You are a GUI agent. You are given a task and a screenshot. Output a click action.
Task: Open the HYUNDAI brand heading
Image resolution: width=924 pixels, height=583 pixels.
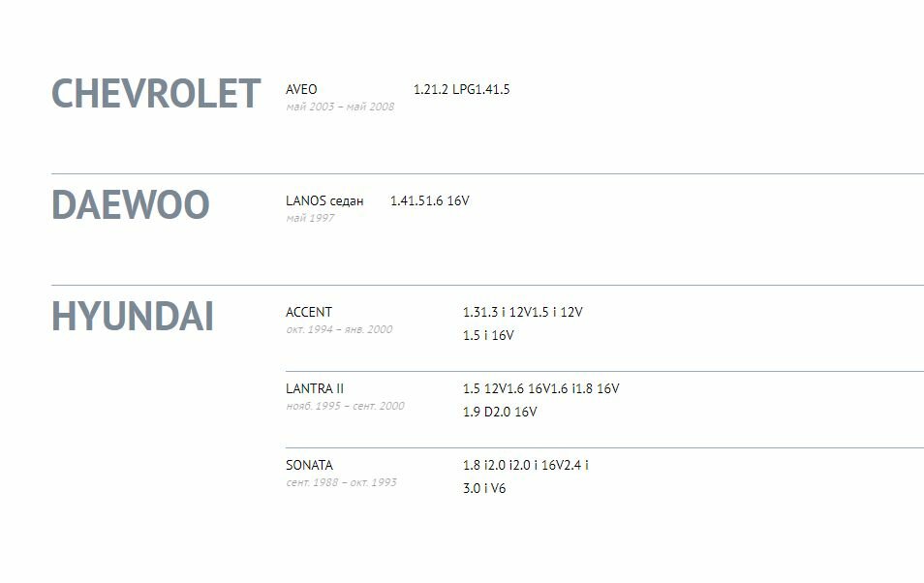(x=133, y=317)
